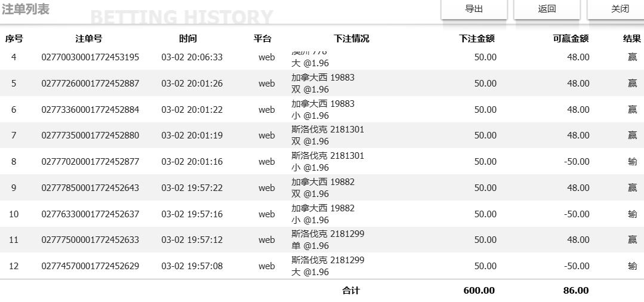
Task: Click the -50.00 amount in row 10
Action: [x=577, y=214]
